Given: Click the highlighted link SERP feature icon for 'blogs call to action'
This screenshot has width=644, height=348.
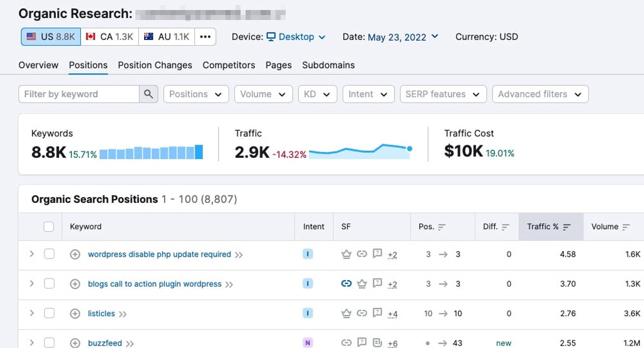Looking at the screenshot, I should point(346,283).
